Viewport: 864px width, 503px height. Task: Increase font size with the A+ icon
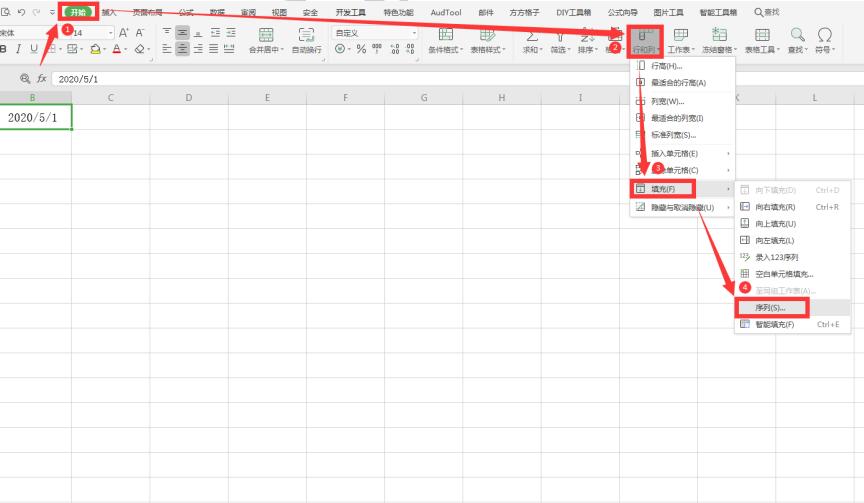(x=124, y=33)
